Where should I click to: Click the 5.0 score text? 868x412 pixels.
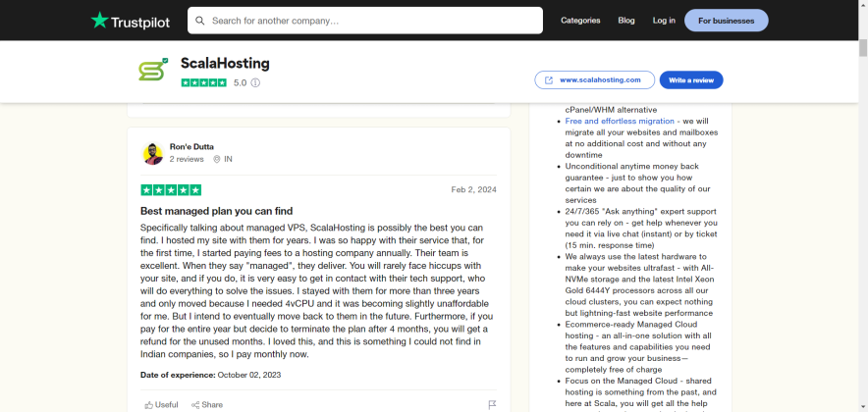(x=240, y=83)
